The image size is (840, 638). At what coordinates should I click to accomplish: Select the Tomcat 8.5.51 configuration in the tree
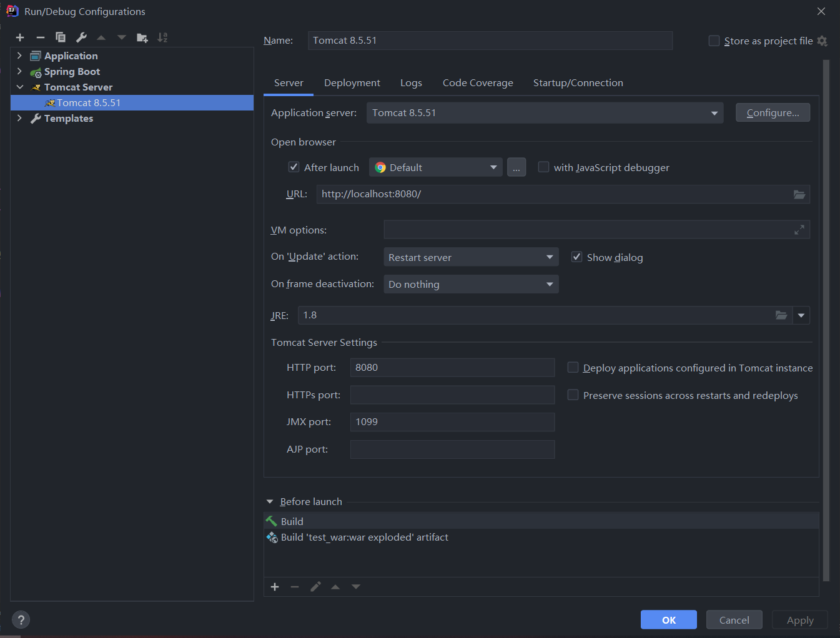[132, 102]
